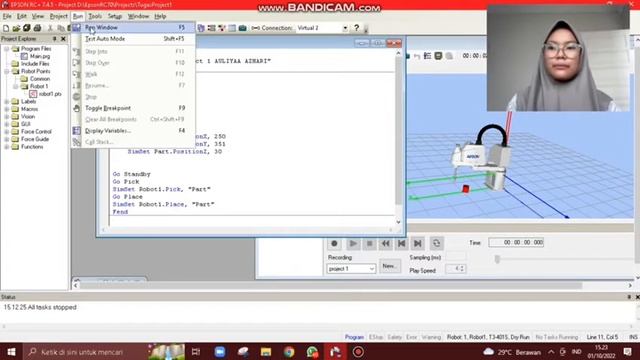Viewport: 640px width, 360px height.
Task: Click the Copy toolbar icon
Action: pos(60,28)
